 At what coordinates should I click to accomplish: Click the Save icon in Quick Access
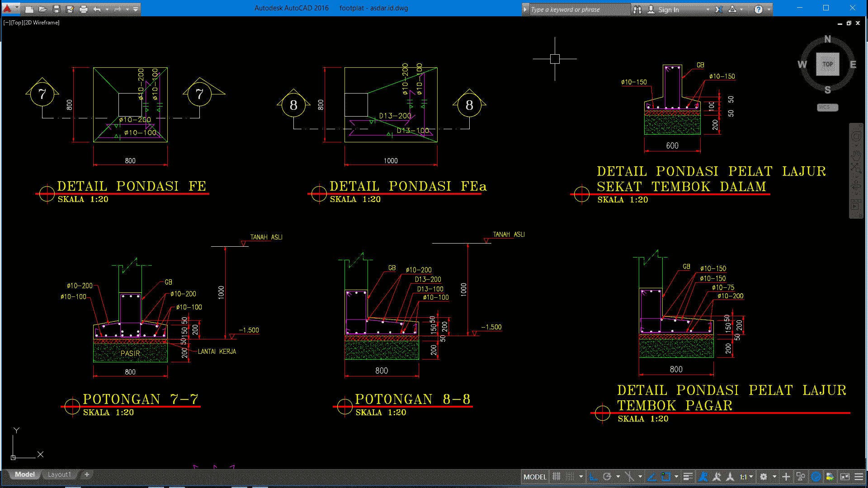[x=56, y=9]
